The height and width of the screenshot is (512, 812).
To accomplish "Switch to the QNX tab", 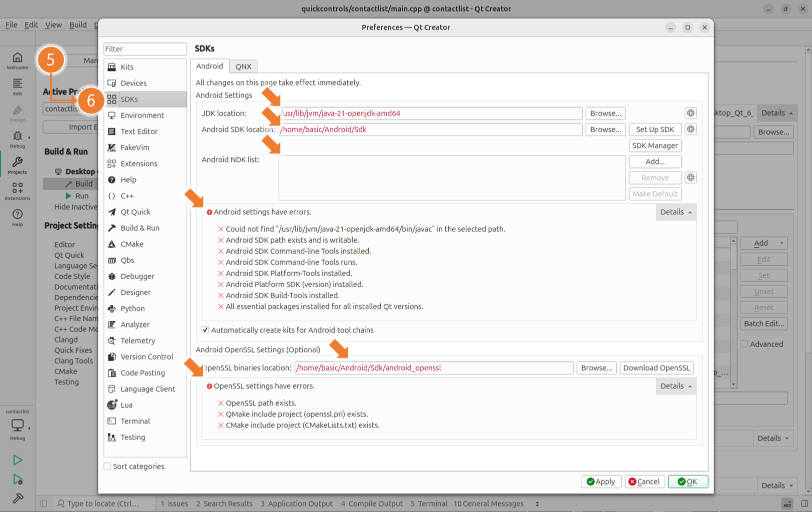I will pyautogui.click(x=243, y=66).
